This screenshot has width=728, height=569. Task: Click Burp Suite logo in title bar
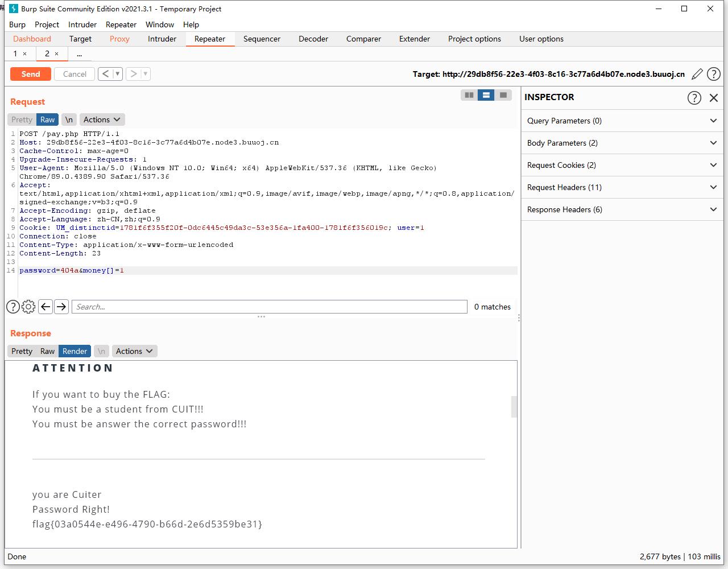tap(14, 9)
